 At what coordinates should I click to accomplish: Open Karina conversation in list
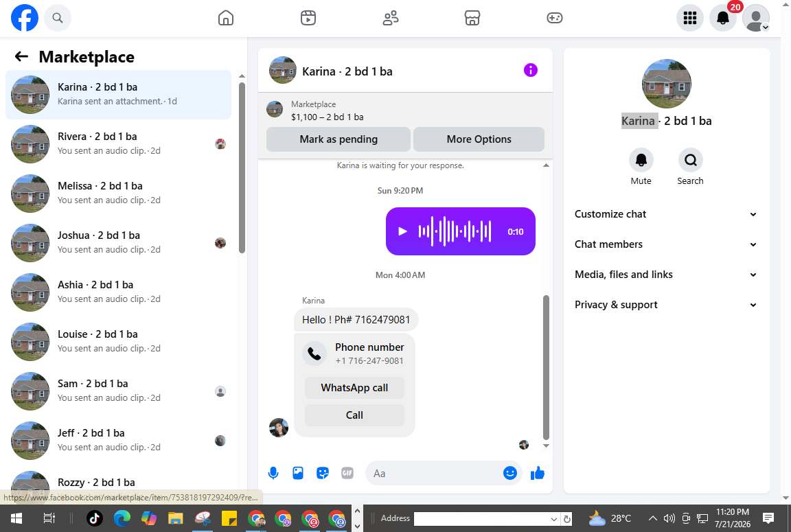click(119, 94)
